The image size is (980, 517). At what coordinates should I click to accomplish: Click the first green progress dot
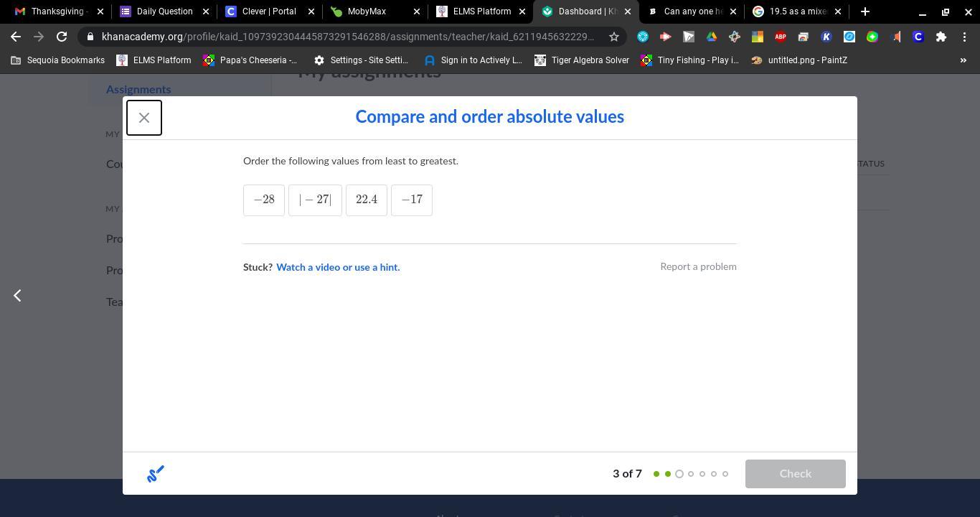tap(656, 474)
